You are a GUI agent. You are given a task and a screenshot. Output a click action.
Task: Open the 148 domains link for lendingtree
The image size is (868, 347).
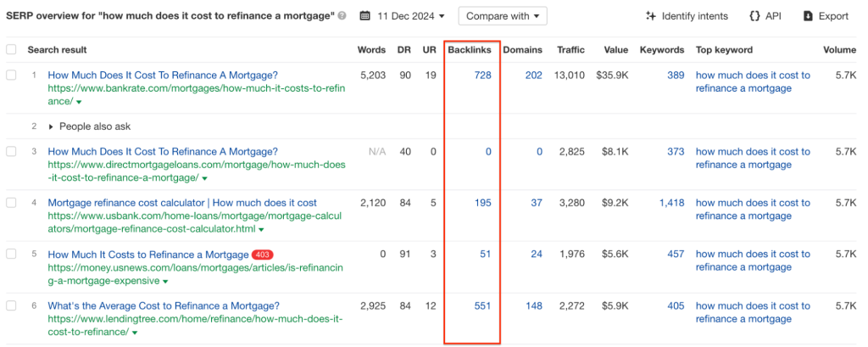(533, 305)
